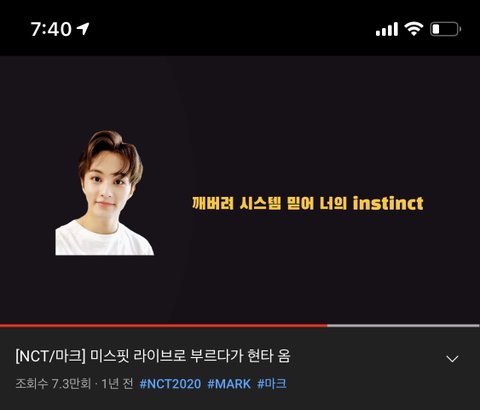This screenshot has height=410, width=480.
Task: Tap the person's cutout photo in video
Action: pos(104,193)
